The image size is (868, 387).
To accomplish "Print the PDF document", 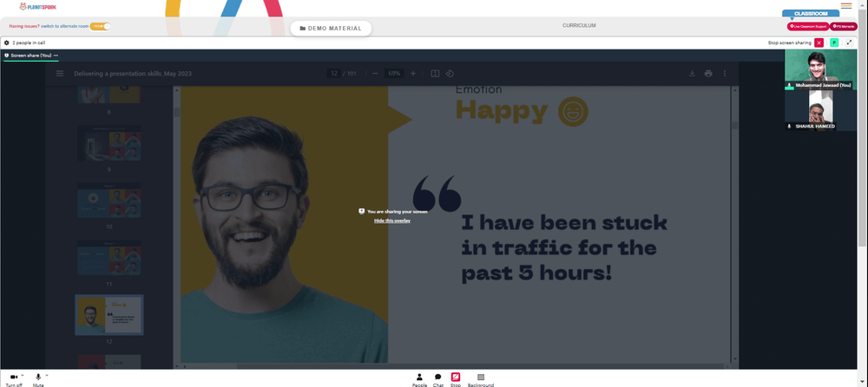I will click(708, 74).
